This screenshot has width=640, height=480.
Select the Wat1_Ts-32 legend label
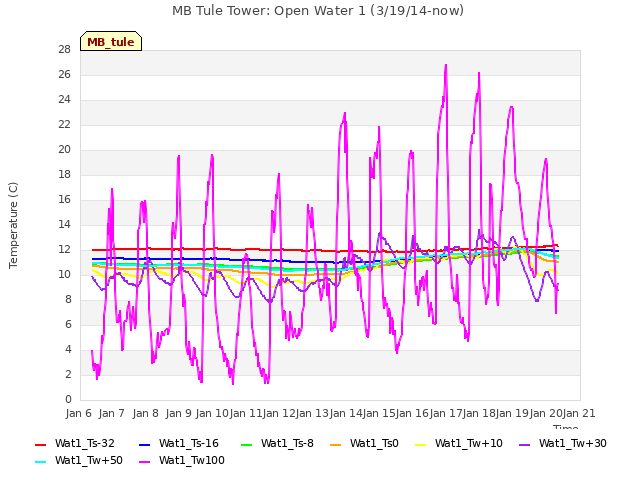coord(84,443)
